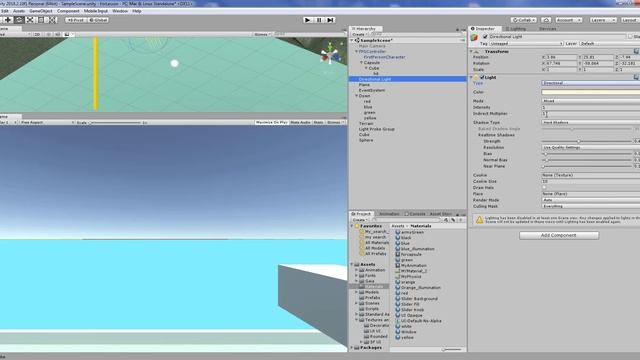Open the Directional Light object icon picker

pyautogui.click(x=474, y=38)
